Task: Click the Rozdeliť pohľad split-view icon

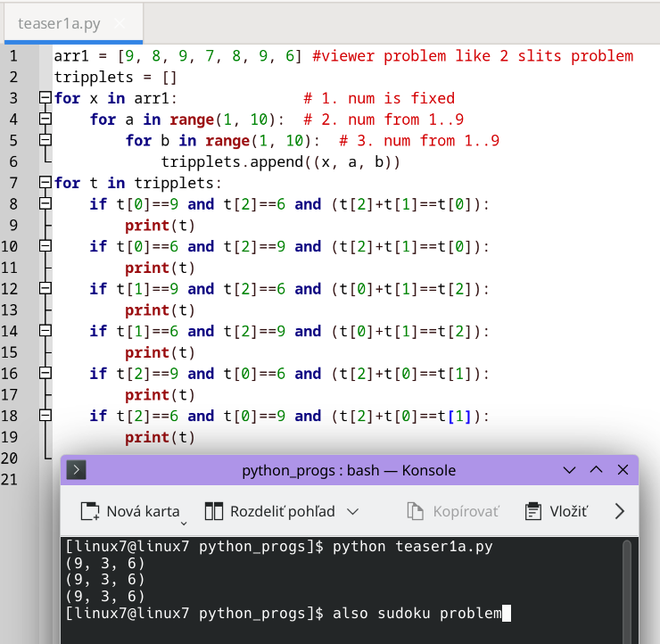Action: click(x=214, y=511)
